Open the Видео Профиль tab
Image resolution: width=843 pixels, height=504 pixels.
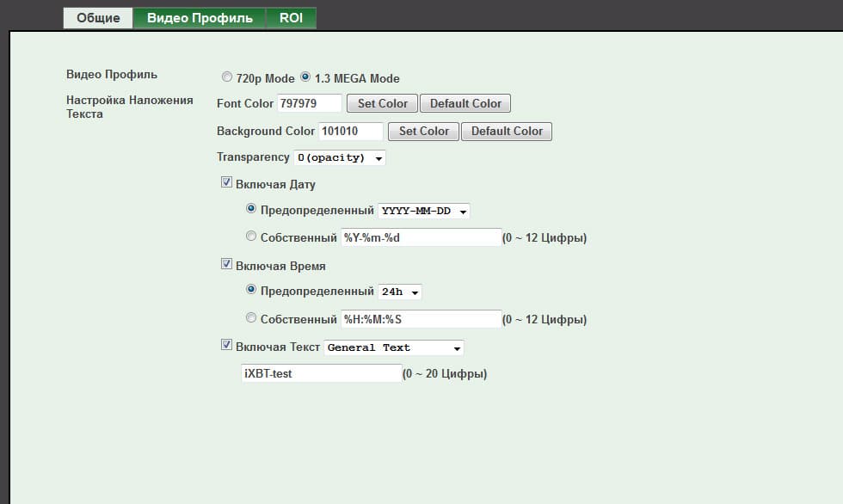(x=200, y=18)
